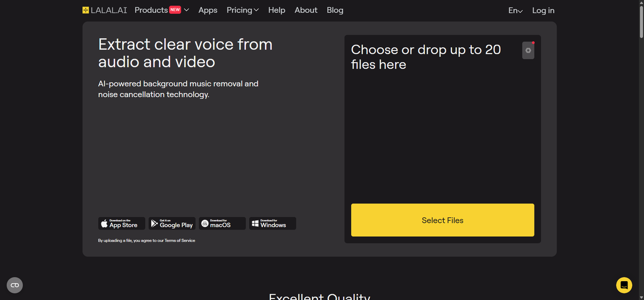Download for Windows badge
Image resolution: width=644 pixels, height=300 pixels.
[x=273, y=223]
